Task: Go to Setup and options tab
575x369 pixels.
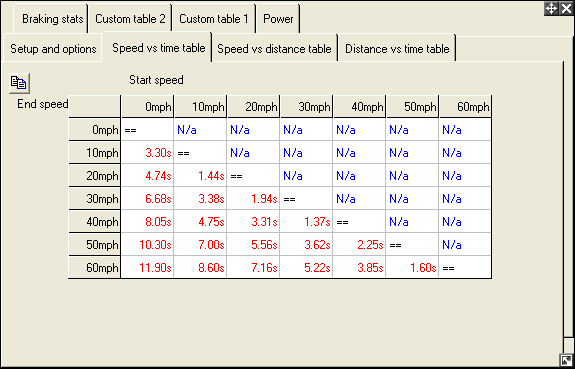Action: click(53, 49)
